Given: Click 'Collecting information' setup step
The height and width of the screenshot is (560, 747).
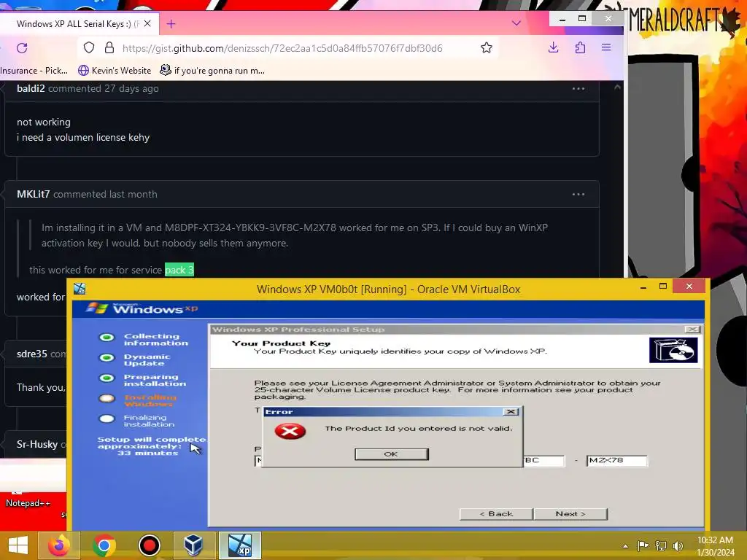Looking at the screenshot, I should click(x=156, y=340).
